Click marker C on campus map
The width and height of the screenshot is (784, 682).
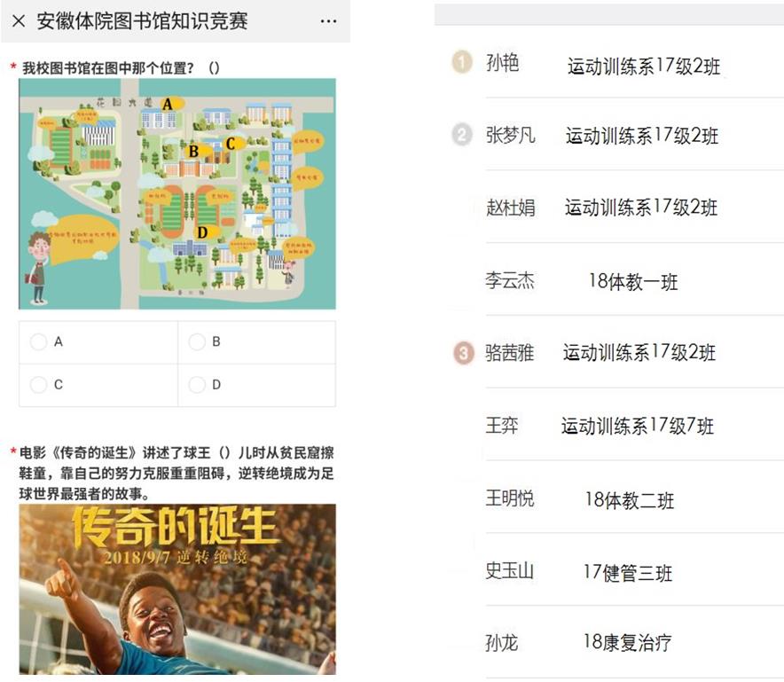pyautogui.click(x=231, y=143)
